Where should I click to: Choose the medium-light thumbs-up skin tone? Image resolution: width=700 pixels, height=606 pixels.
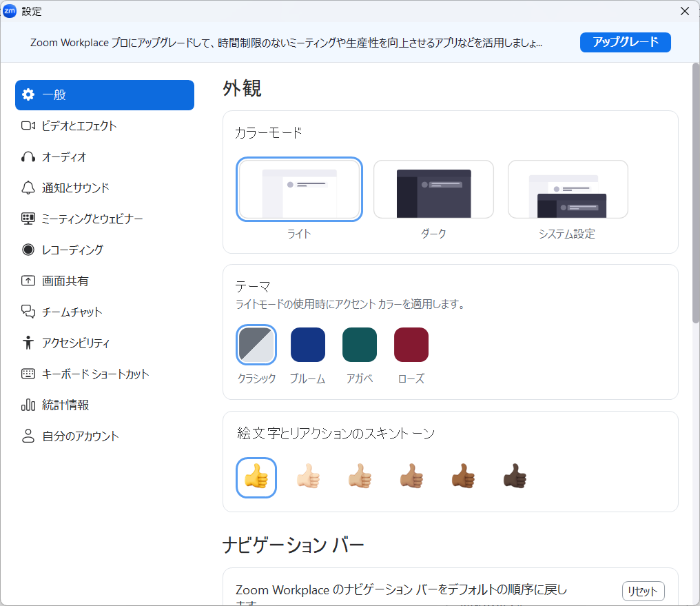coord(360,476)
